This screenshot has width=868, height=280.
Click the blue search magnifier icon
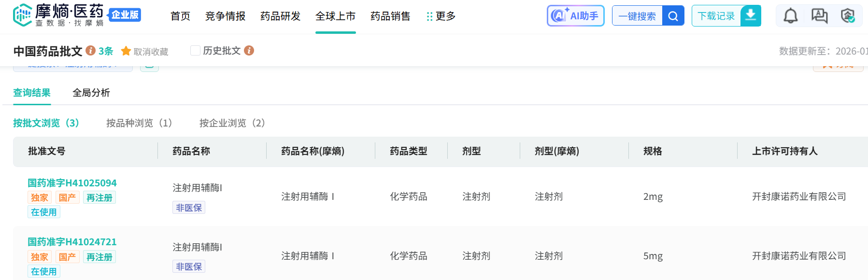673,16
